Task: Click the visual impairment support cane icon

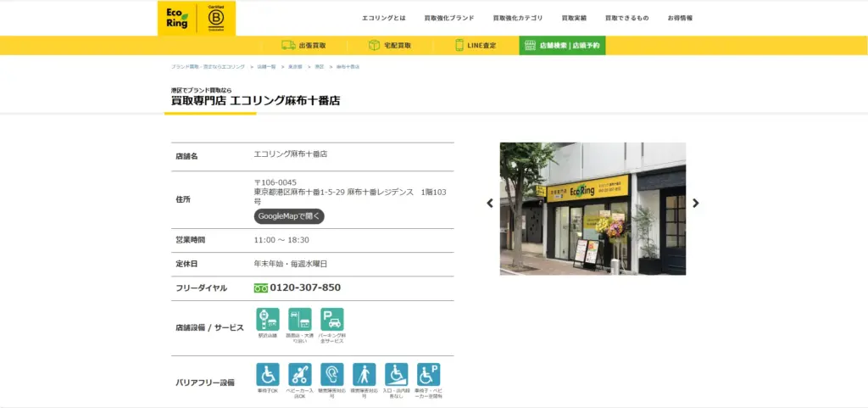Action: coord(364,375)
